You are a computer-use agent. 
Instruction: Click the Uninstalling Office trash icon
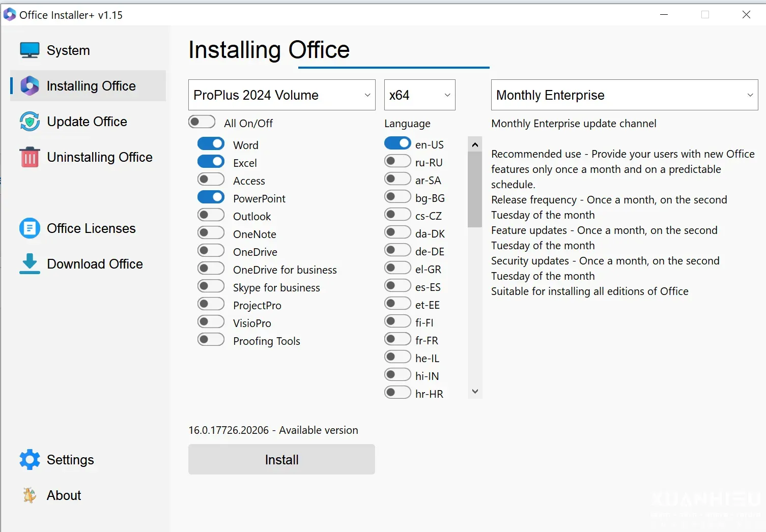(x=30, y=157)
